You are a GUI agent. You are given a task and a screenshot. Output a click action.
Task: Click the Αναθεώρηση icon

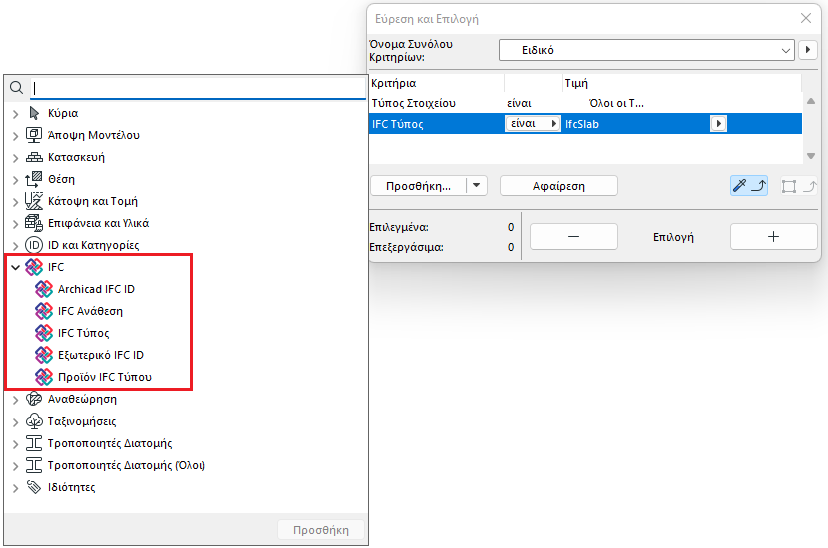point(34,399)
